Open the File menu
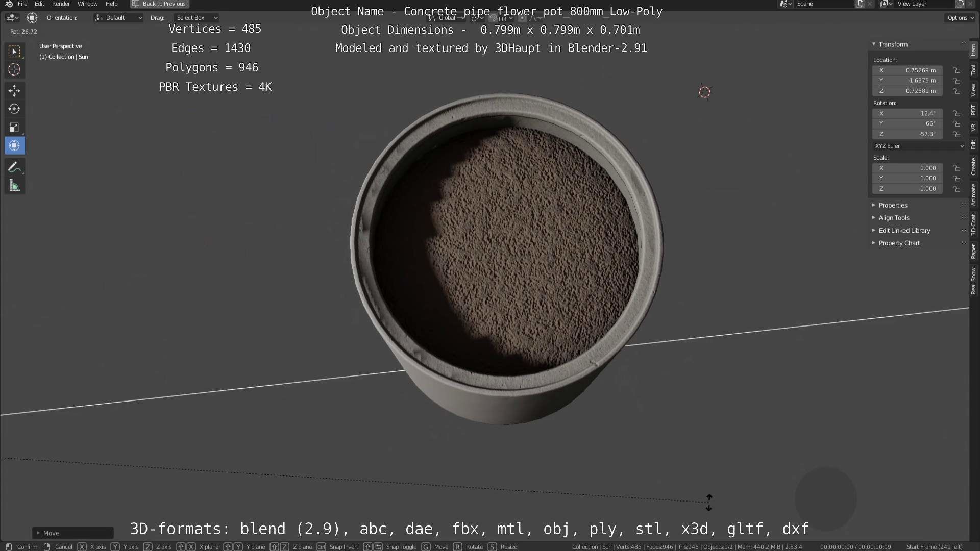This screenshot has width=980, height=551. (22, 4)
